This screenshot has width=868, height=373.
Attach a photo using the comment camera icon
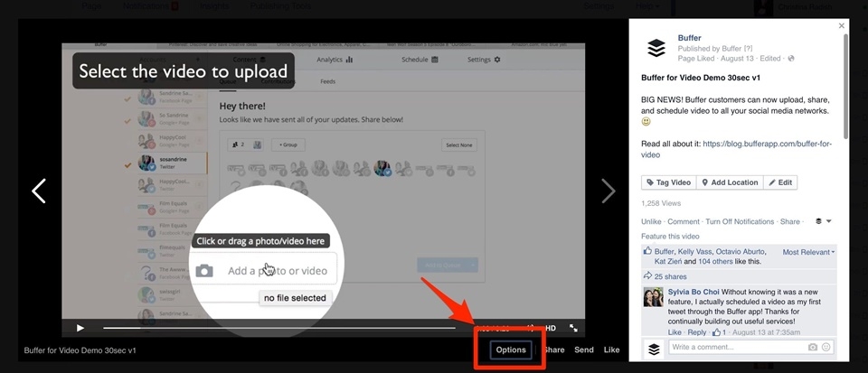tap(812, 347)
